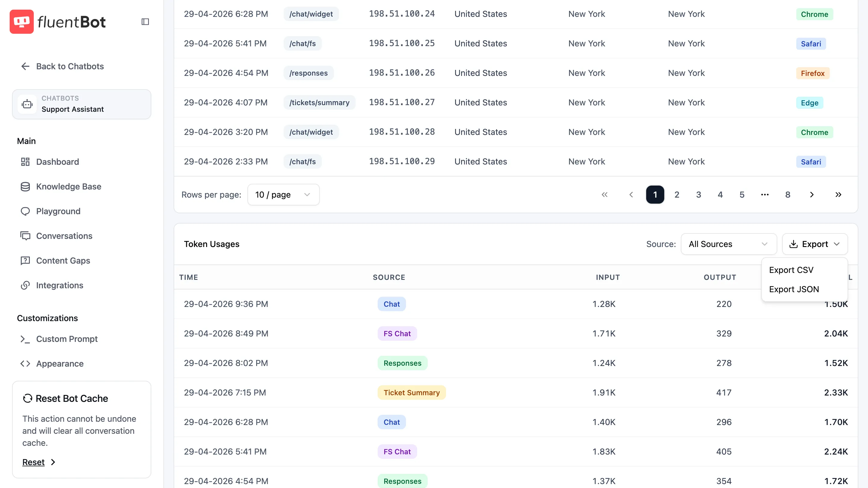The height and width of the screenshot is (488, 868).
Task: Click the OUTPUT column header
Action: 720,277
